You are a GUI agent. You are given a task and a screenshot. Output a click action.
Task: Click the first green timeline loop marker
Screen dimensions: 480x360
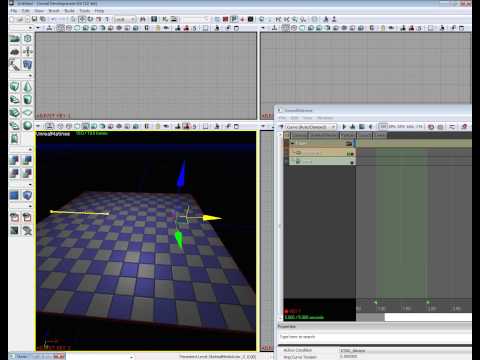[x=376, y=302]
